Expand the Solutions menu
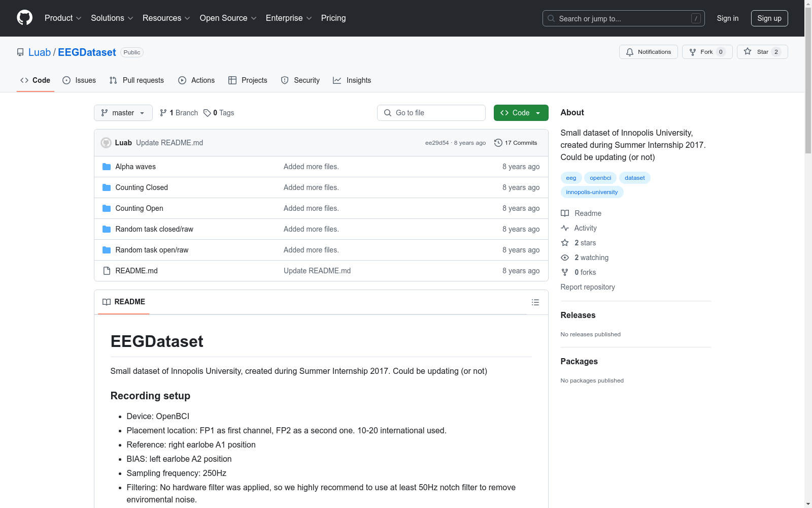This screenshot has width=812, height=508. click(112, 18)
